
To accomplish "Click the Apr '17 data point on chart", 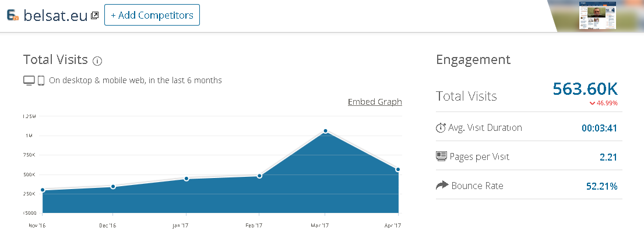I will pyautogui.click(x=397, y=170).
